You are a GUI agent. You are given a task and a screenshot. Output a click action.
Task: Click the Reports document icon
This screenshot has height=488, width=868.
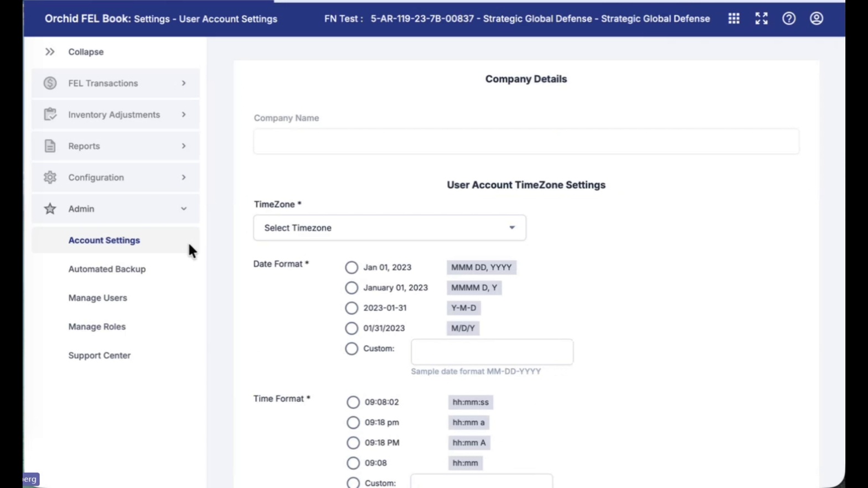[50, 146]
